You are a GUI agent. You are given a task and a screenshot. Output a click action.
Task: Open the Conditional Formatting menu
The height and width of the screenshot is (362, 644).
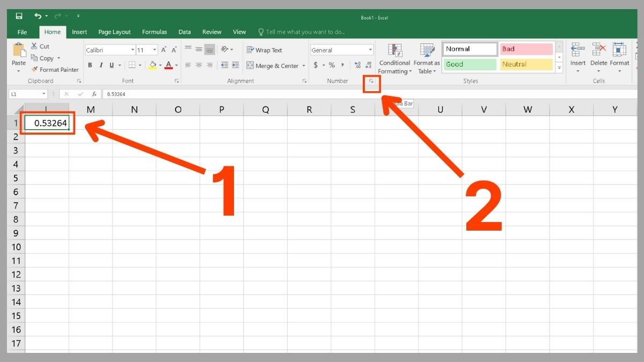coord(395,59)
